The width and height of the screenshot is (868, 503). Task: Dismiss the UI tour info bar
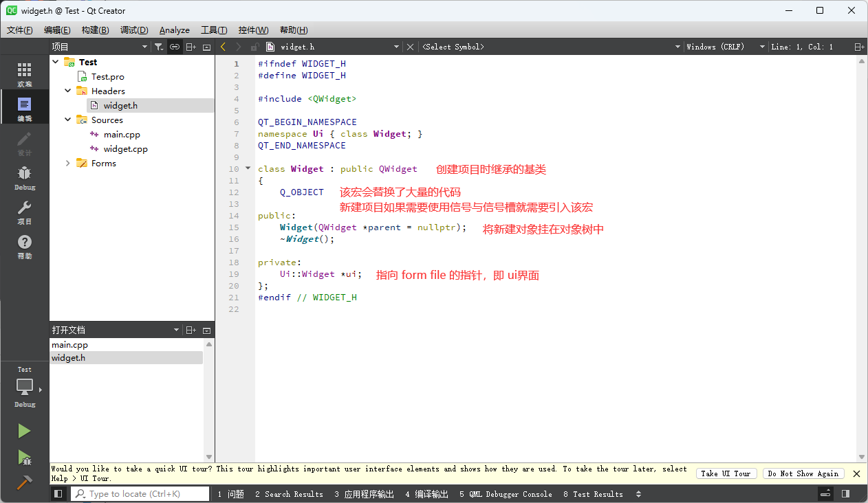pyautogui.click(x=856, y=473)
